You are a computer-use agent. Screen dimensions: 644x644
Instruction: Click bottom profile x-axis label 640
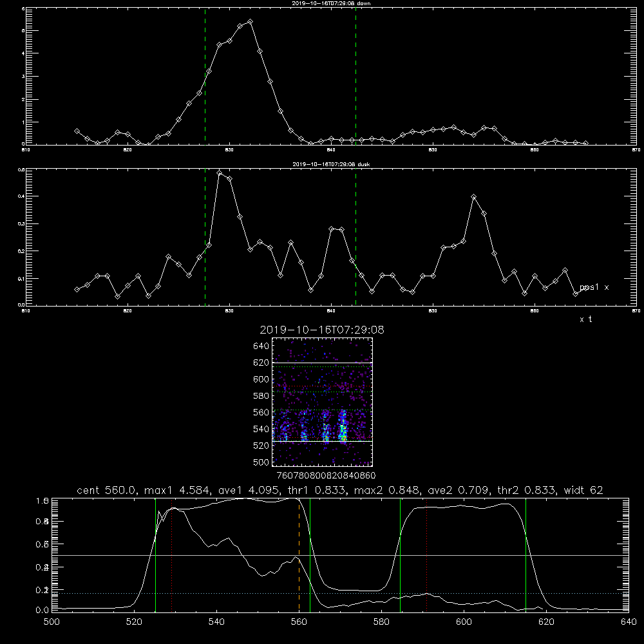click(629, 622)
